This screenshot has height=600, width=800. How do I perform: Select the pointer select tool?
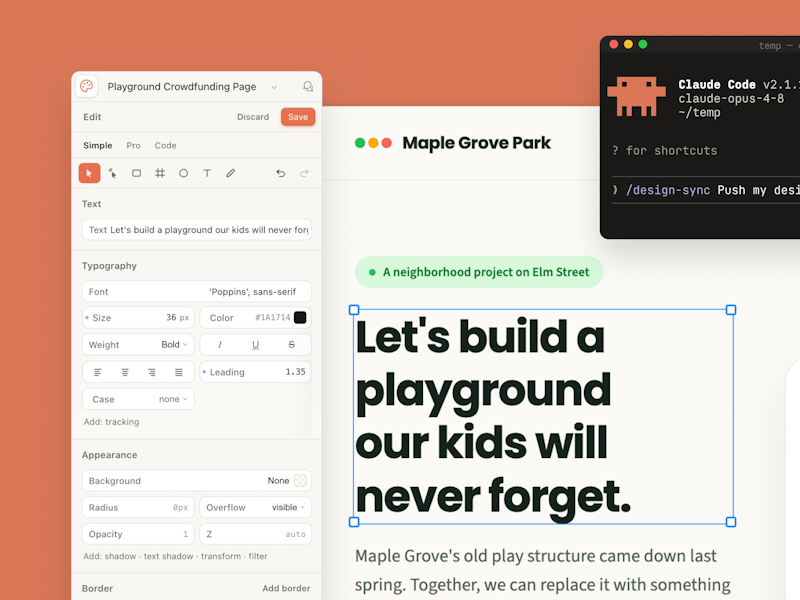tap(89, 173)
